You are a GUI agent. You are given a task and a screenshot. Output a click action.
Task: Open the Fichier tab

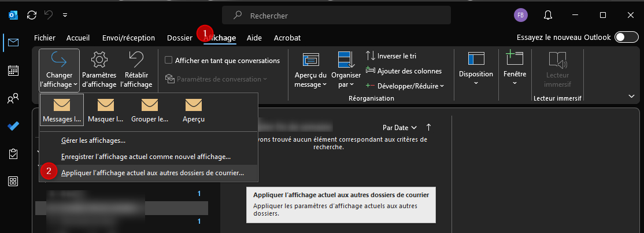pyautogui.click(x=45, y=38)
